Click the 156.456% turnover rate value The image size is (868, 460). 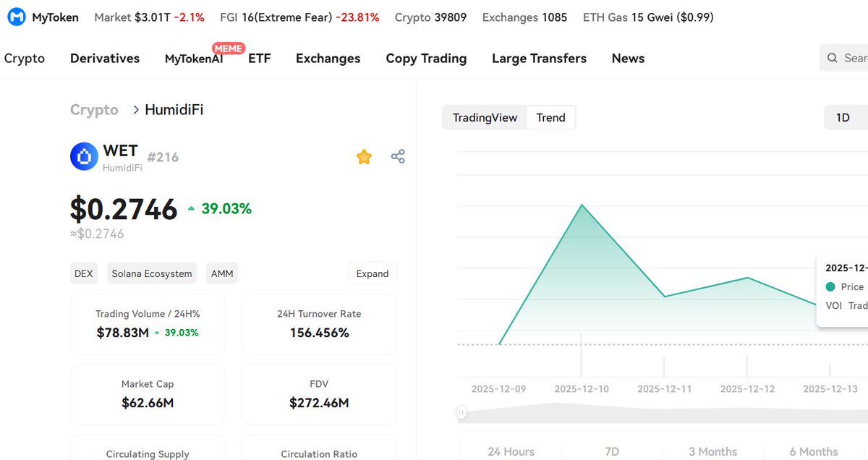[319, 333]
